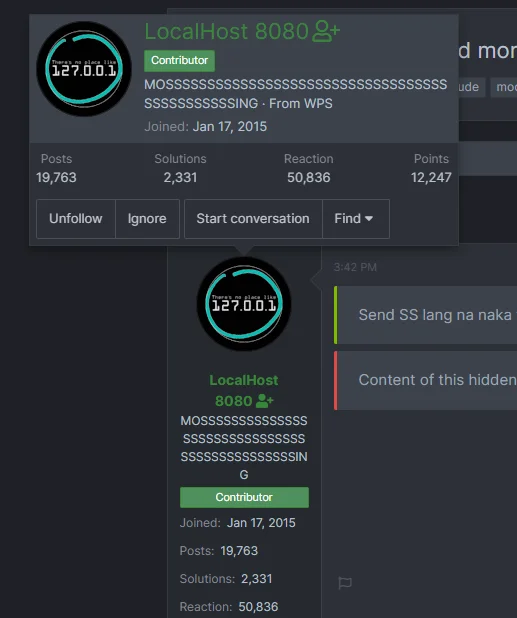
Task: View Reaction score 50,836 in popup
Action: point(309,177)
